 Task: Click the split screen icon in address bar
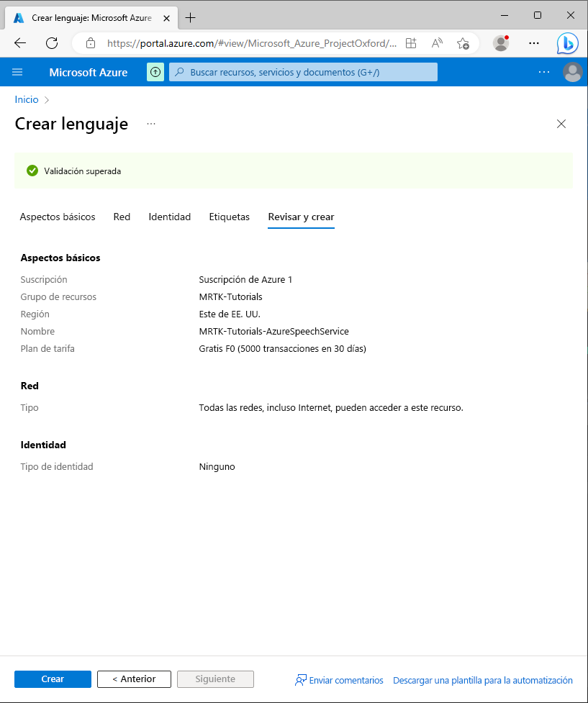coord(411,43)
